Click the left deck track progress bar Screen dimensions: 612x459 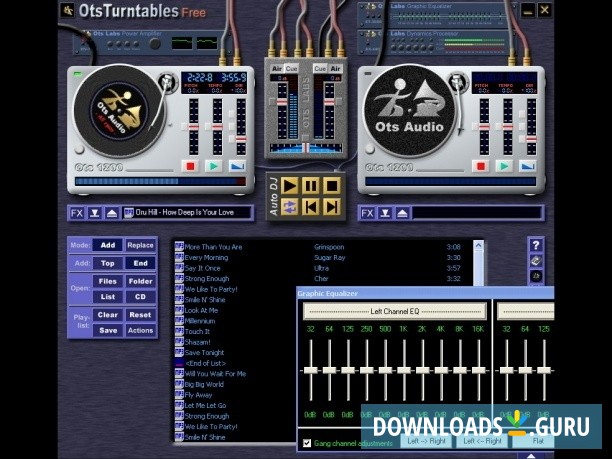coord(160,181)
